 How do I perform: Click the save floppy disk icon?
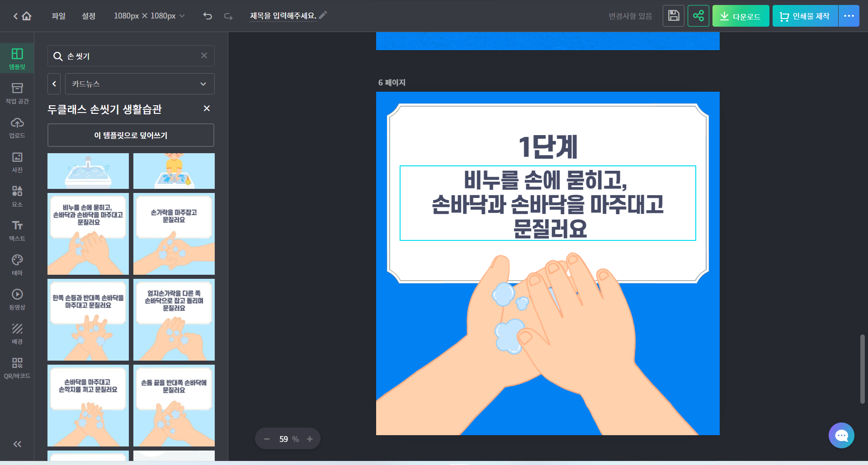(674, 16)
